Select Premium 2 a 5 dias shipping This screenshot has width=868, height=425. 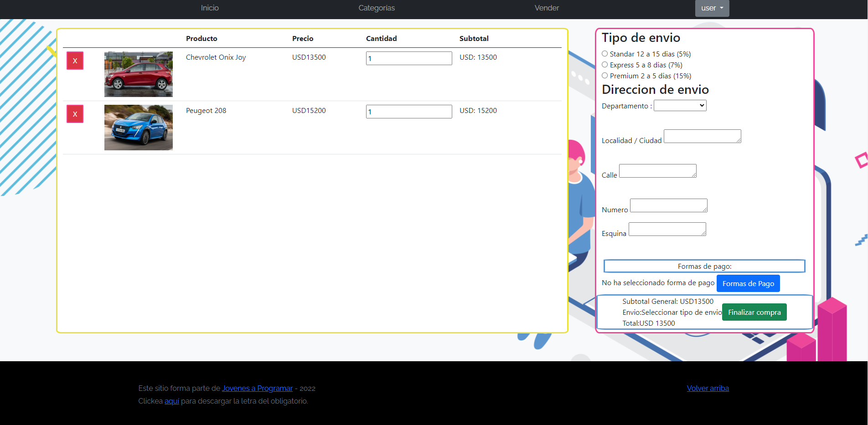click(x=604, y=76)
